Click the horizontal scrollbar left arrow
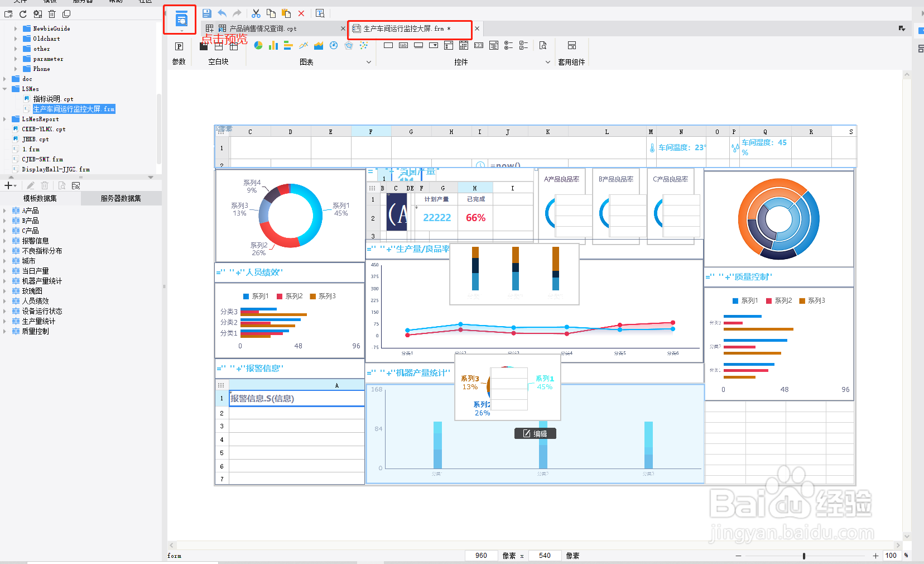The image size is (924, 564). 172,545
